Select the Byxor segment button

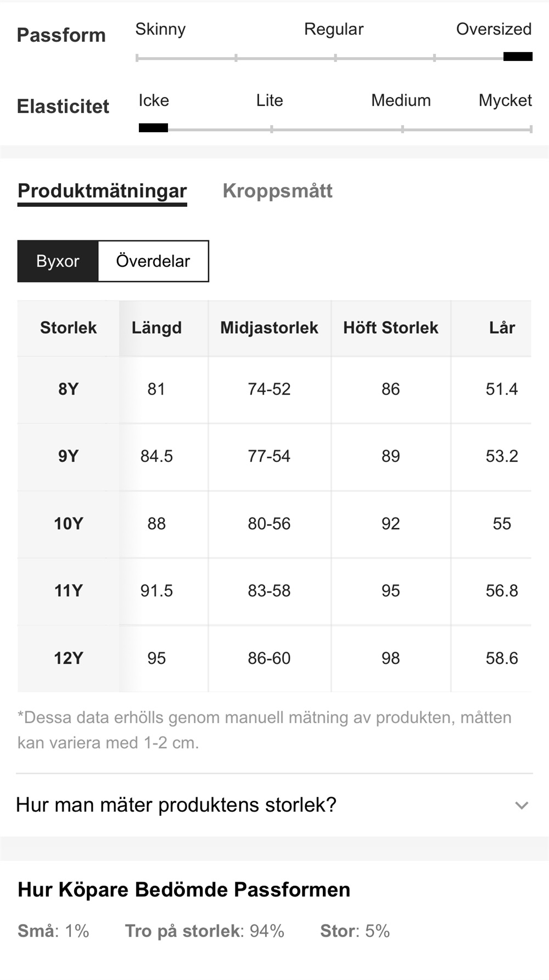point(58,261)
